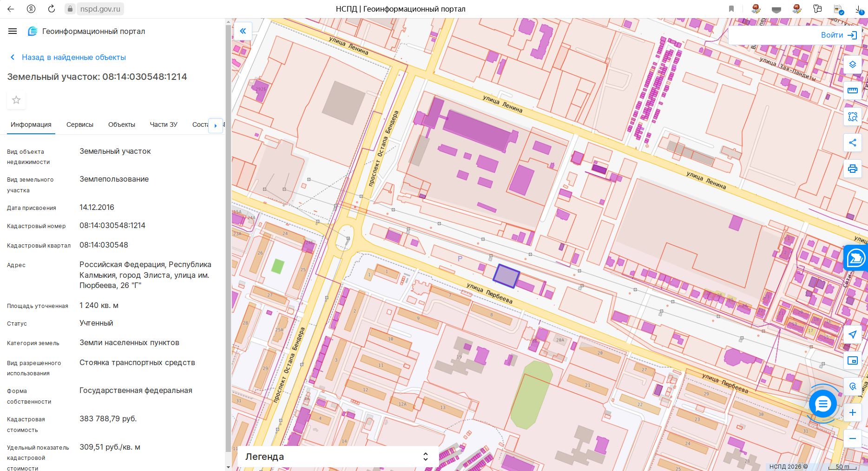Activate the area search tool on map

(x=852, y=117)
